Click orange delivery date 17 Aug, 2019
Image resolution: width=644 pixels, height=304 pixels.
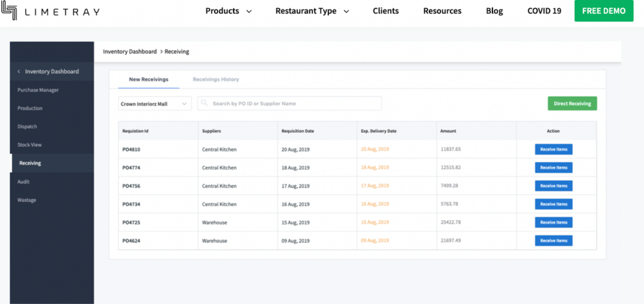[x=375, y=186]
